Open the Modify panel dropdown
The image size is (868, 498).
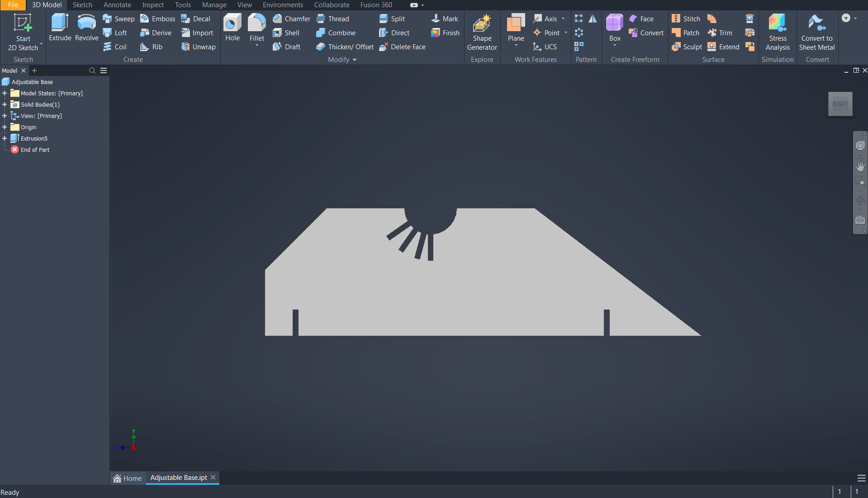point(342,60)
